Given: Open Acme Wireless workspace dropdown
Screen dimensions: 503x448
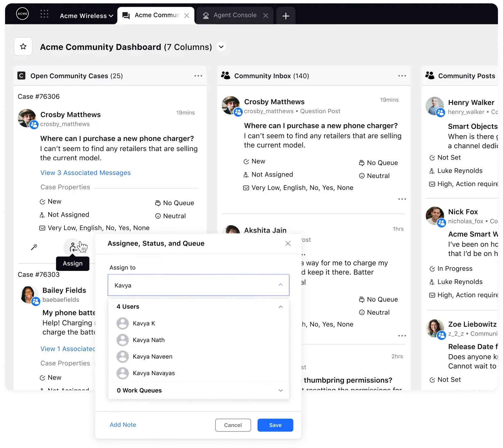Looking at the screenshot, I should click(x=86, y=16).
